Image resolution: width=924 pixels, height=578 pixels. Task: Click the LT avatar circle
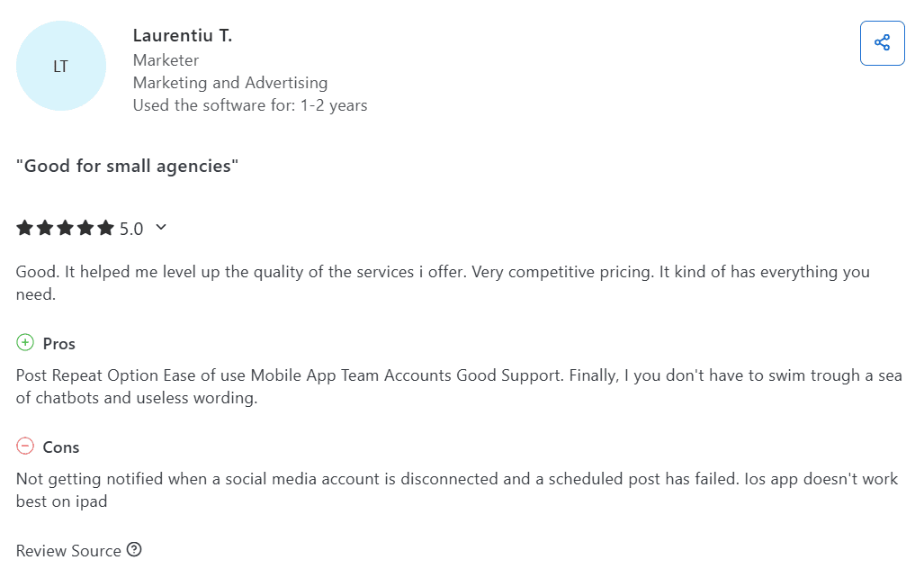pyautogui.click(x=61, y=66)
